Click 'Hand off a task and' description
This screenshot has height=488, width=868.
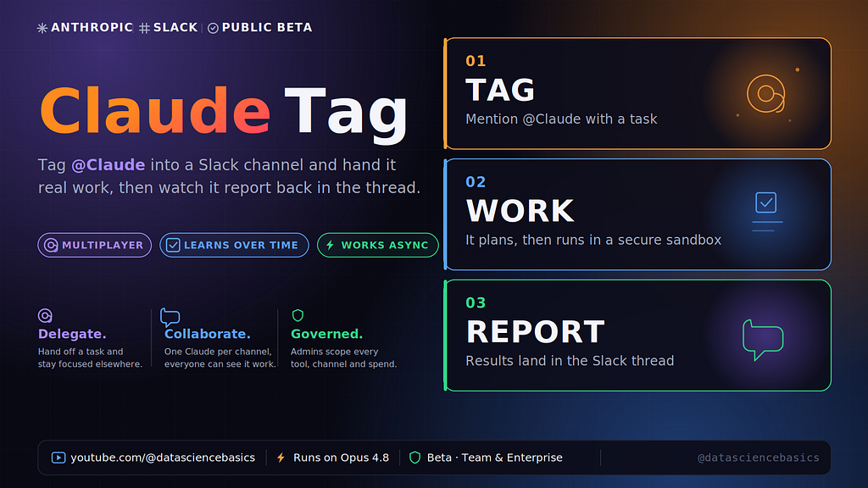(x=81, y=352)
